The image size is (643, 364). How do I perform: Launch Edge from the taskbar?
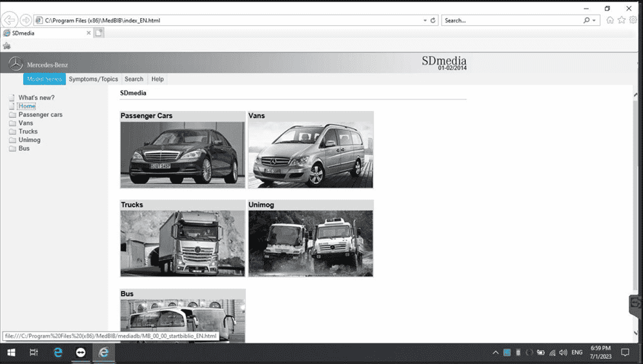(x=58, y=352)
